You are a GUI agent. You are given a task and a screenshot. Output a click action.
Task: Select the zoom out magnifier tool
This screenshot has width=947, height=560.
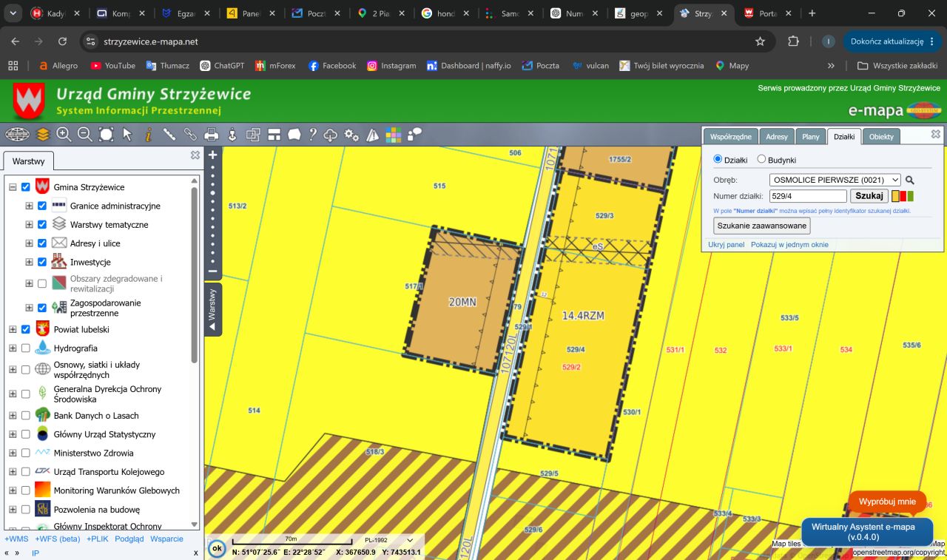(84, 134)
